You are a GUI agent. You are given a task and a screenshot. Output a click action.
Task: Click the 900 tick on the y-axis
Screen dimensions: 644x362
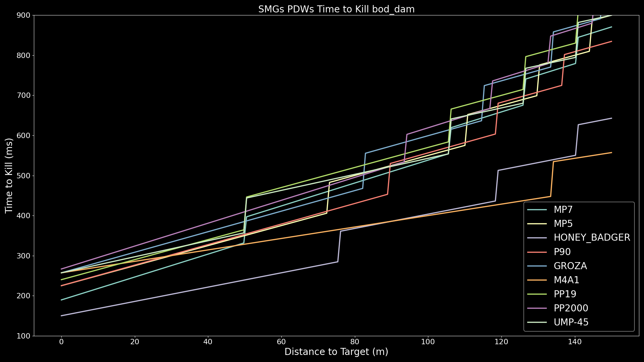point(23,15)
